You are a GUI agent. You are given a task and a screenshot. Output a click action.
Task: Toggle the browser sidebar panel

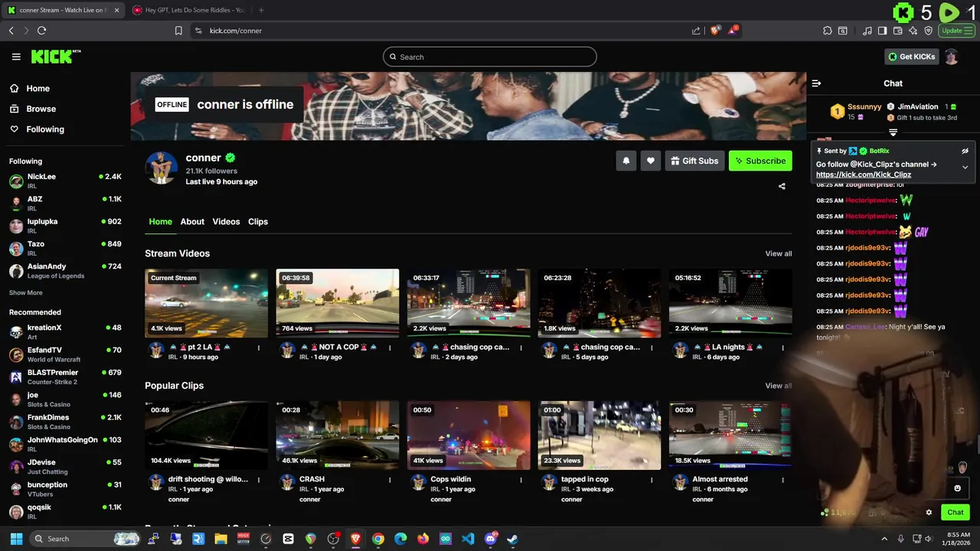[882, 31]
